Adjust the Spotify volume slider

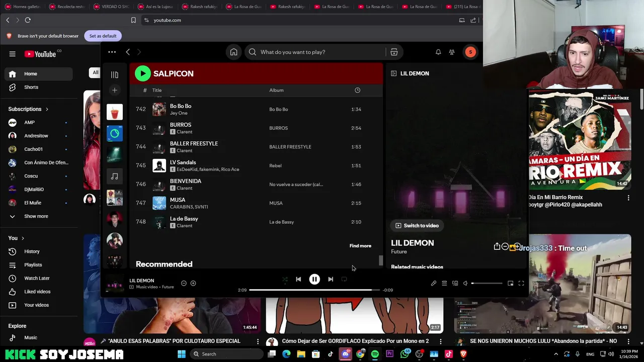point(487,283)
